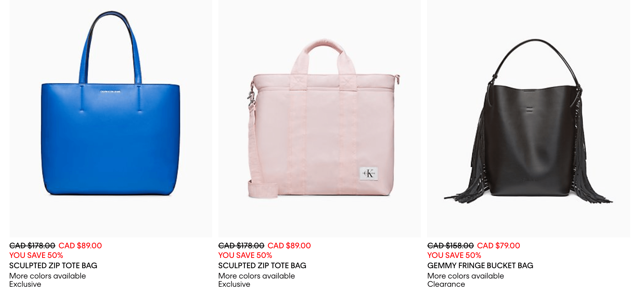Click YOU SAVE 50% under the fringe bag

click(454, 255)
